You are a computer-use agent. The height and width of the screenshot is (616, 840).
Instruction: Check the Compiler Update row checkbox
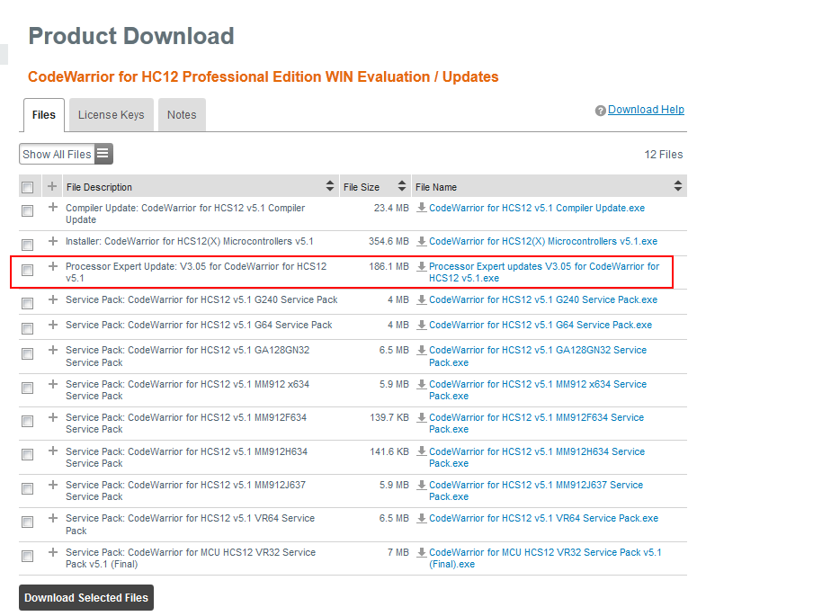(x=27, y=211)
